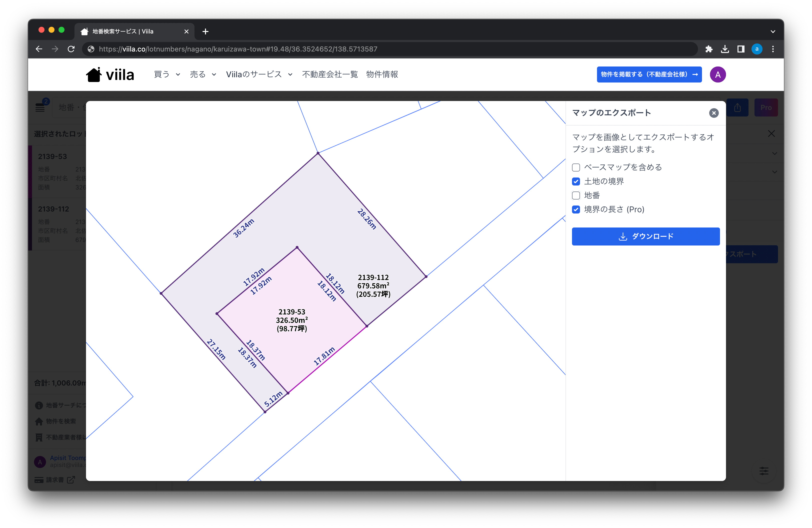Click the layers list icon with badge
The height and width of the screenshot is (528, 812).
coord(40,107)
